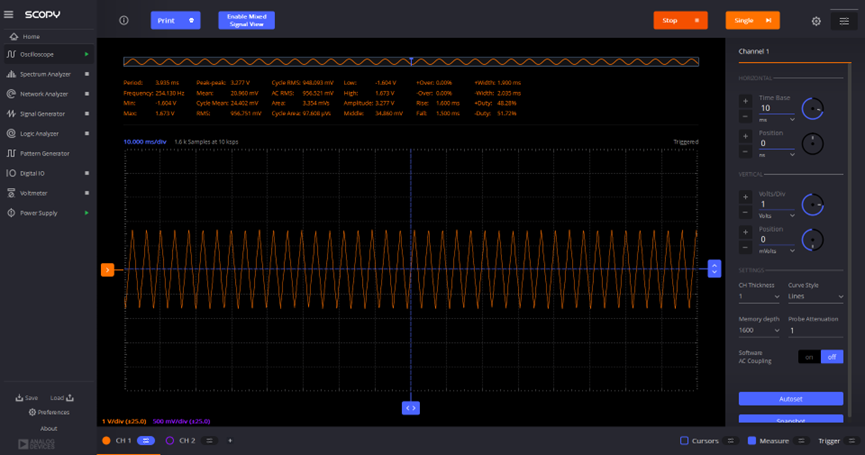Toggle Spectrum Analyzer run button in sidebar

(87, 74)
